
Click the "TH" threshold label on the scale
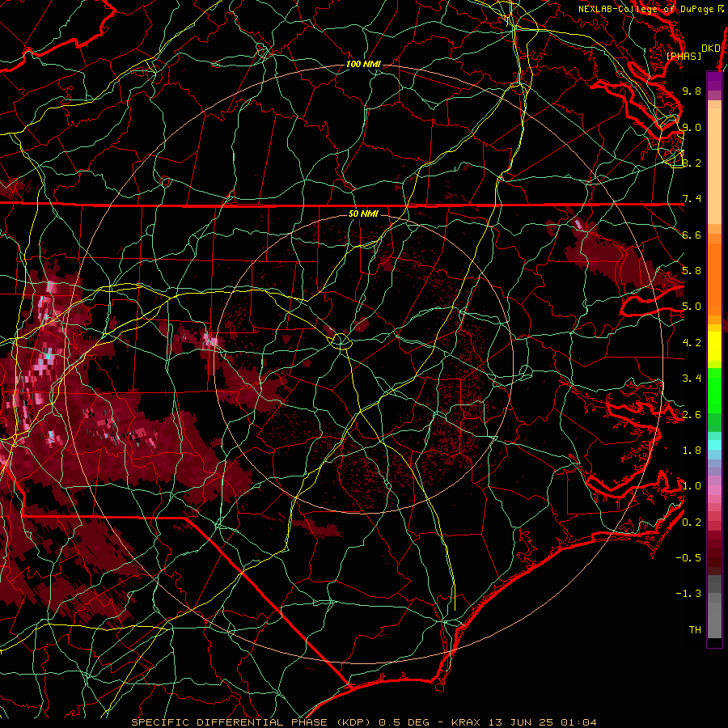click(x=695, y=630)
